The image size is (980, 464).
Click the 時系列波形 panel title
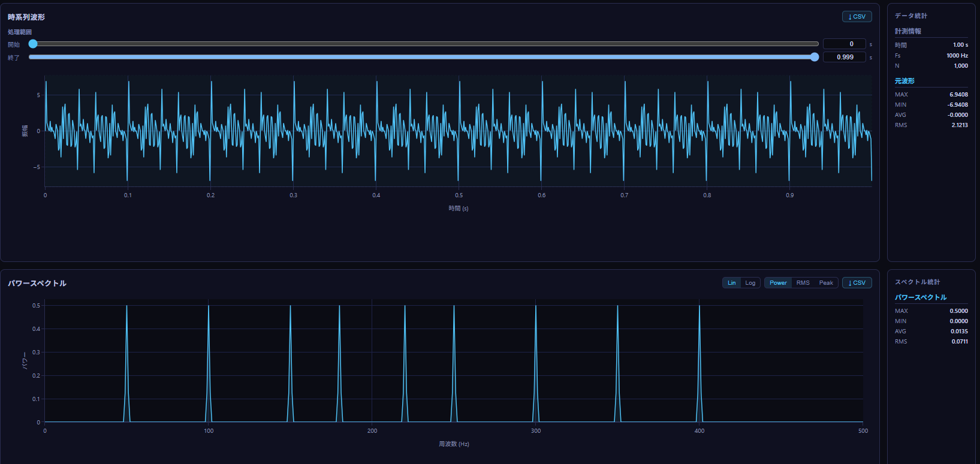pyautogui.click(x=26, y=17)
